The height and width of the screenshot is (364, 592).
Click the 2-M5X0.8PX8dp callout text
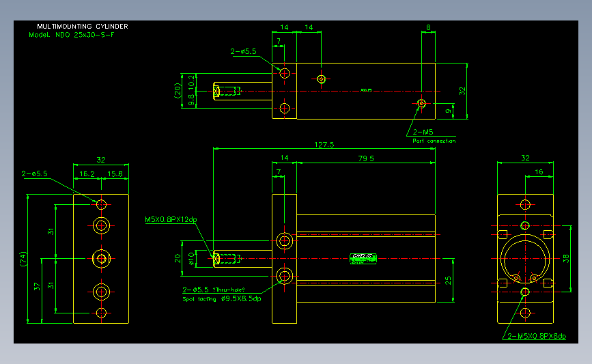[x=537, y=336]
